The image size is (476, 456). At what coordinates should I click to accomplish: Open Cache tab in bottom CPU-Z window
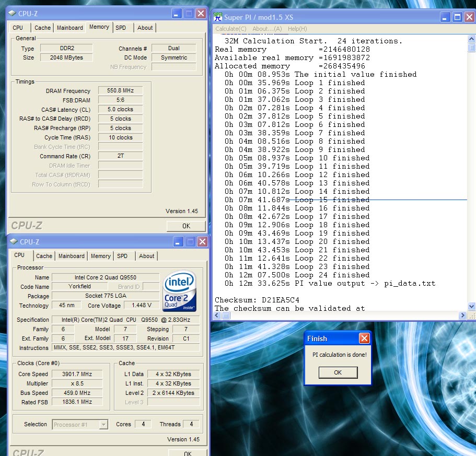(x=44, y=256)
